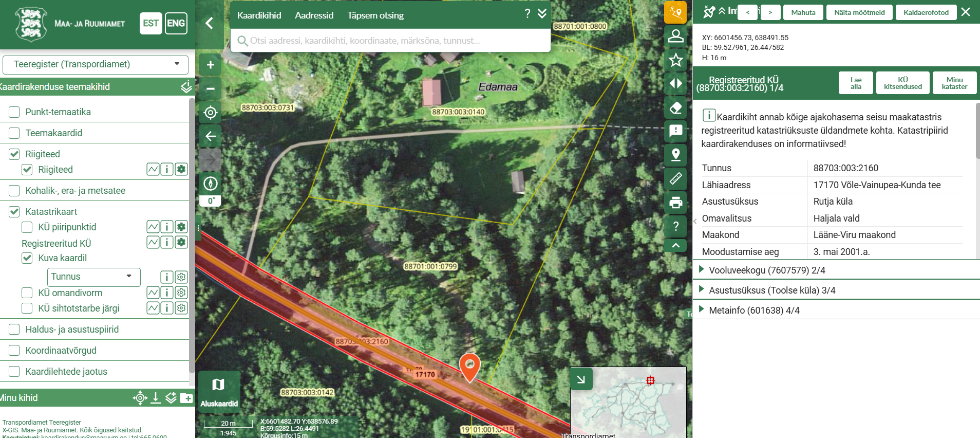
Task: Select the measuring ruler tool
Action: point(675,179)
